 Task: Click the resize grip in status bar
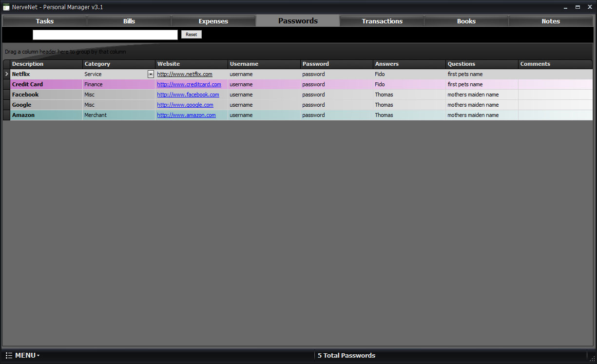click(591, 358)
